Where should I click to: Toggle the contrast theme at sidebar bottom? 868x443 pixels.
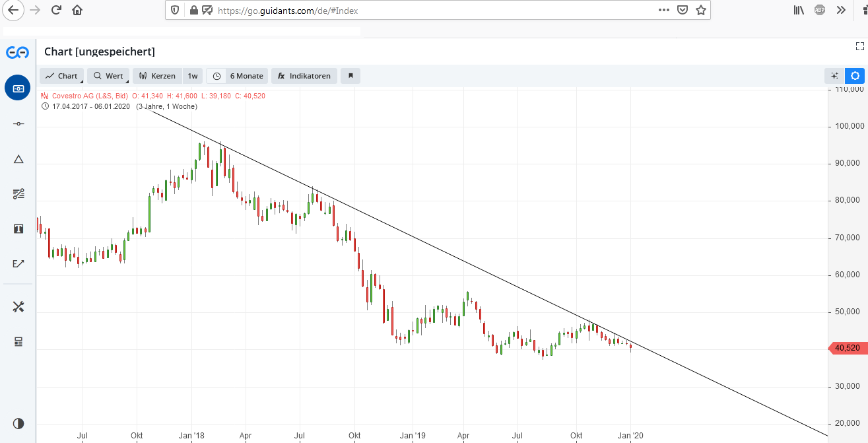click(18, 423)
